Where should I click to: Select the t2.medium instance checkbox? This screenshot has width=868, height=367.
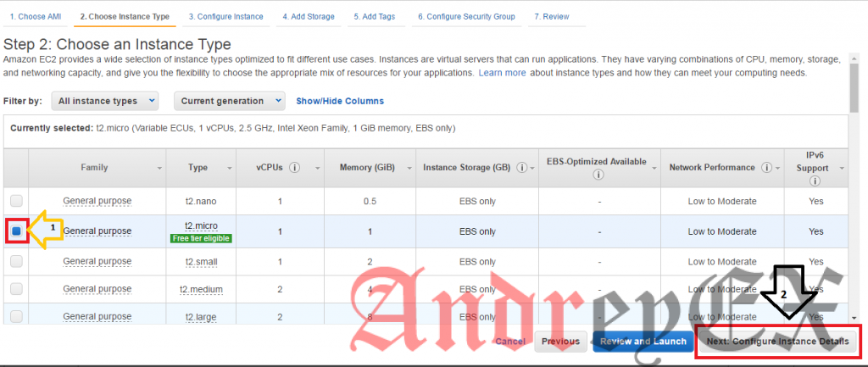pos(17,289)
